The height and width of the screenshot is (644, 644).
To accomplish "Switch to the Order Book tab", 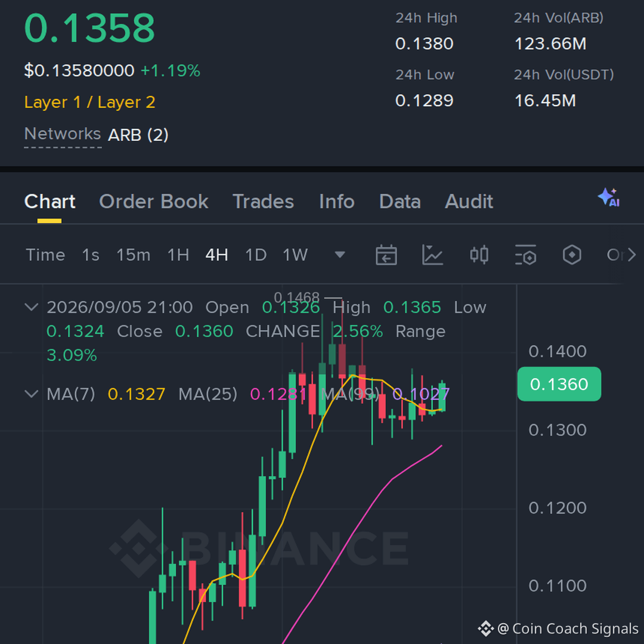I will click(154, 202).
